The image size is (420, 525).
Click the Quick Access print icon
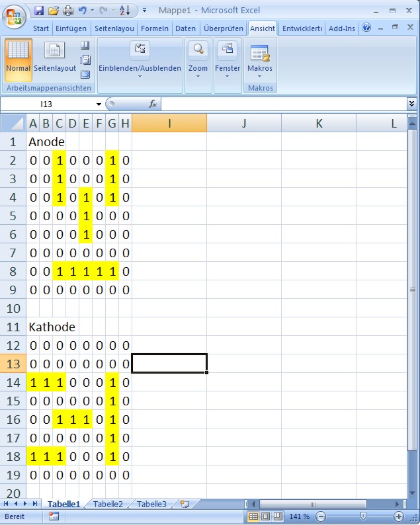[68, 11]
